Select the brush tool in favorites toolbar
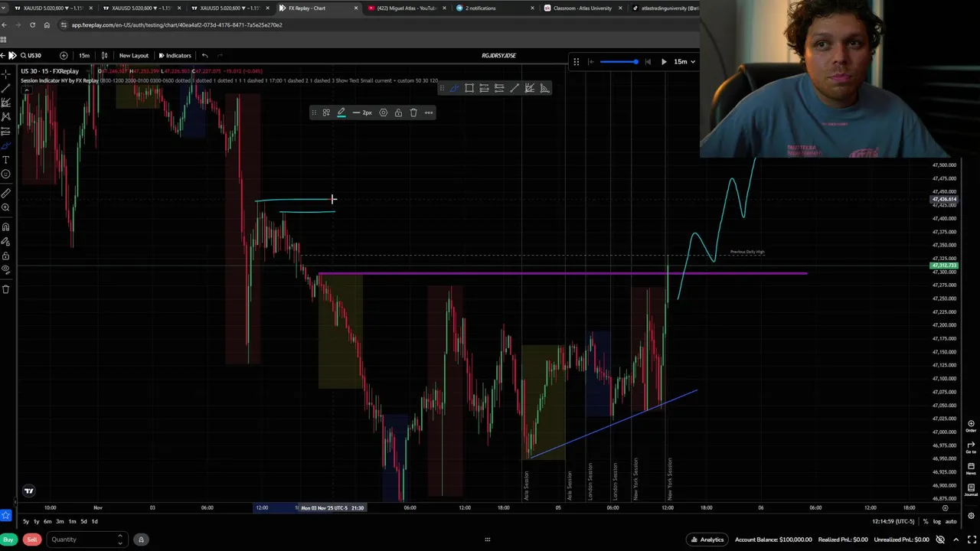Screen dimensions: 980x551 [x=454, y=88]
